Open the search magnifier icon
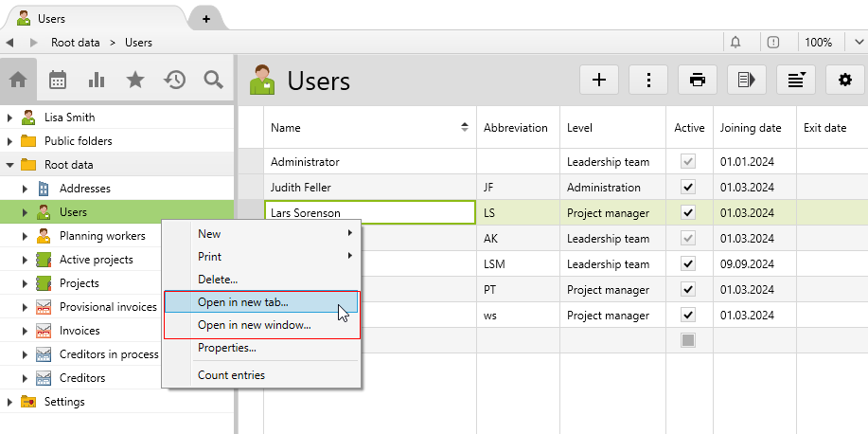The height and width of the screenshot is (434, 868). 213,81
